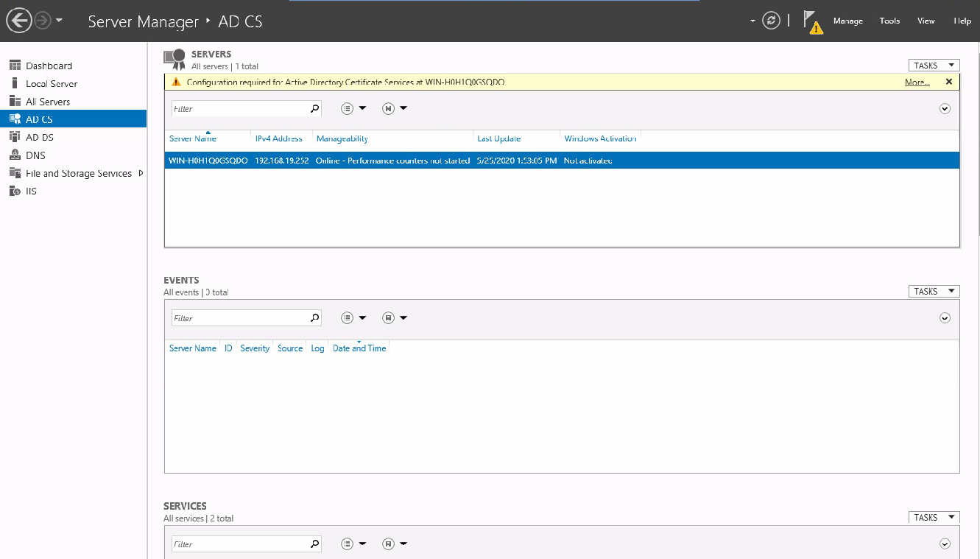
Task: Click the Services filter text box
Action: click(x=240, y=544)
